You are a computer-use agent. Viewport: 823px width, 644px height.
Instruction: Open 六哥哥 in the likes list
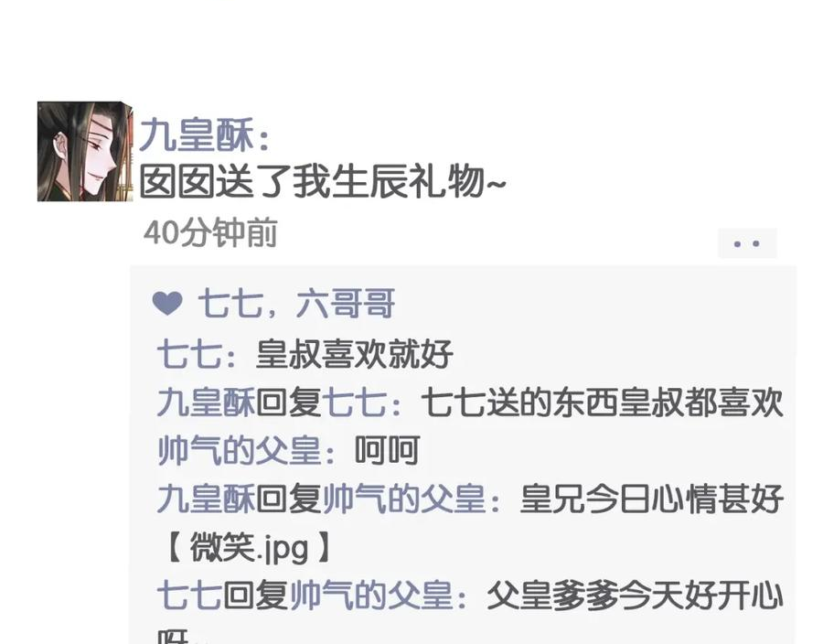click(345, 304)
